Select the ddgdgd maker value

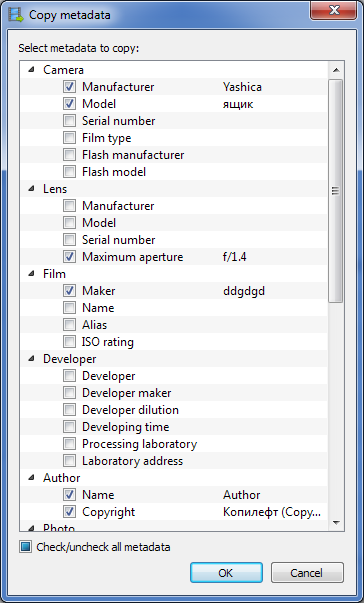[x=244, y=291]
